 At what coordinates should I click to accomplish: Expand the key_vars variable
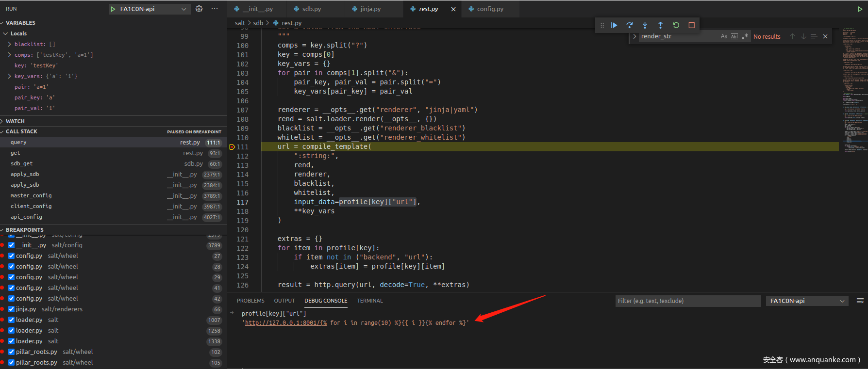(9, 76)
